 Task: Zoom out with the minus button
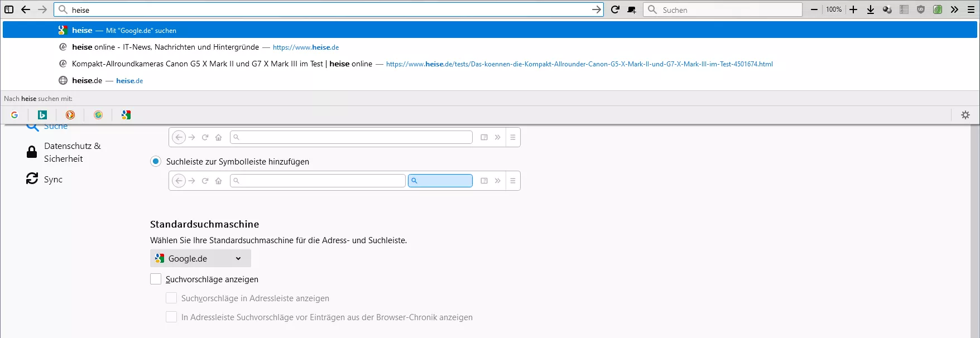tap(814, 9)
